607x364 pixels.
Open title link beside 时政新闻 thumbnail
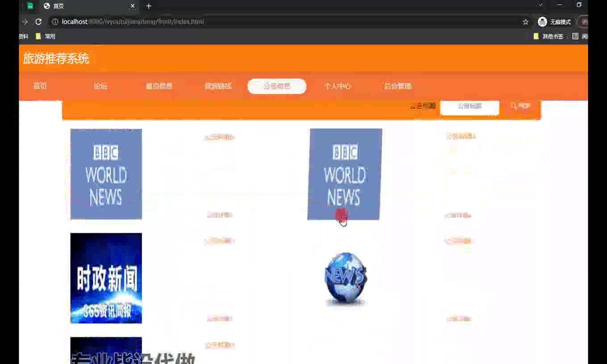coord(219,241)
